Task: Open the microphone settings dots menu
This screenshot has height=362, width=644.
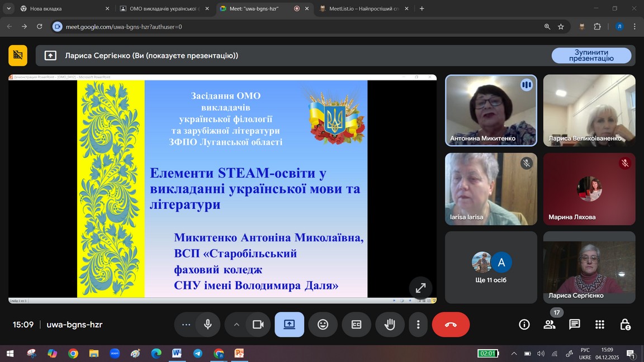Action: click(x=186, y=325)
